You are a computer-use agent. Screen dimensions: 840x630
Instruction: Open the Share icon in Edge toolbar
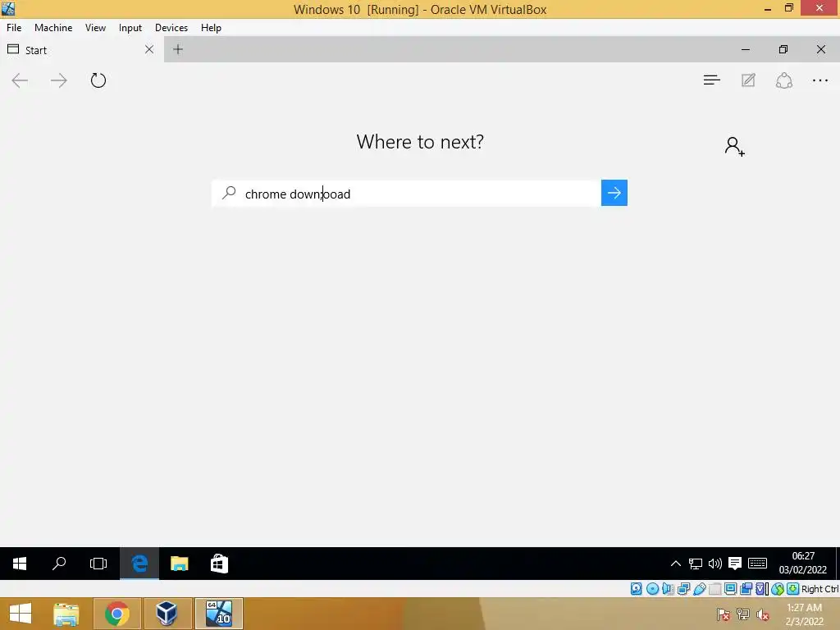tap(783, 80)
